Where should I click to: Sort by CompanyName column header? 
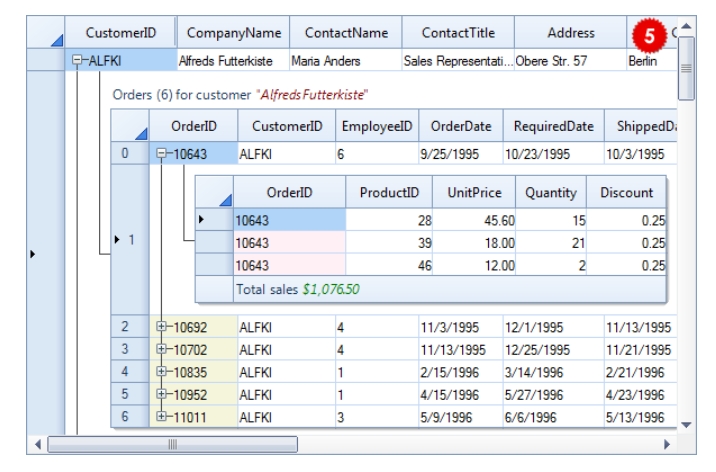tap(233, 33)
